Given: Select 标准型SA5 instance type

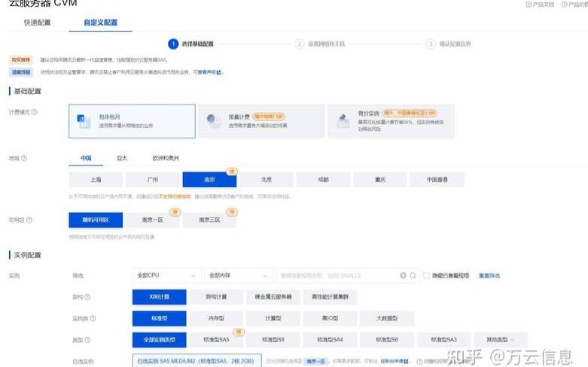Looking at the screenshot, I should point(216,340).
